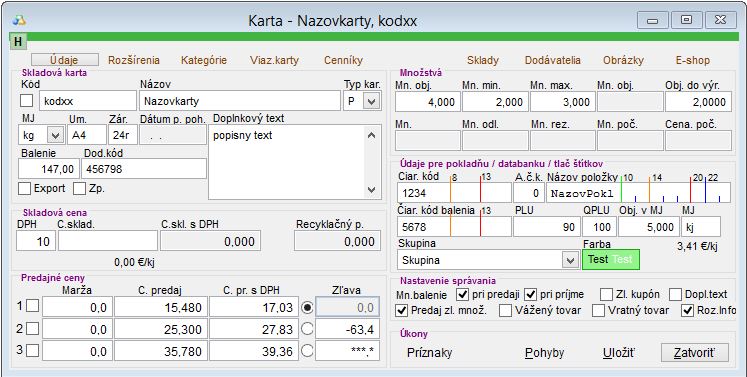Click the Um. field showing A4
The width and height of the screenshot is (747, 377).
pos(87,135)
